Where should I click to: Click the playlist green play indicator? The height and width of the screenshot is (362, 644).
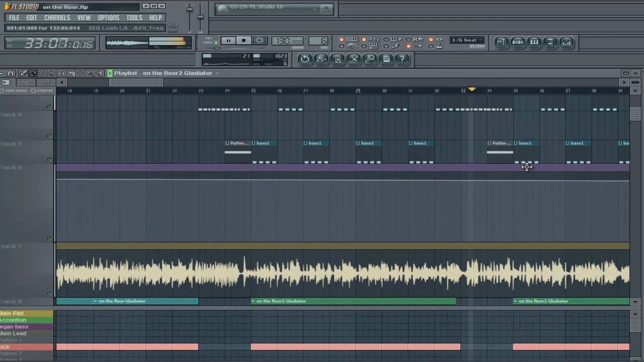pyautogui.click(x=110, y=73)
